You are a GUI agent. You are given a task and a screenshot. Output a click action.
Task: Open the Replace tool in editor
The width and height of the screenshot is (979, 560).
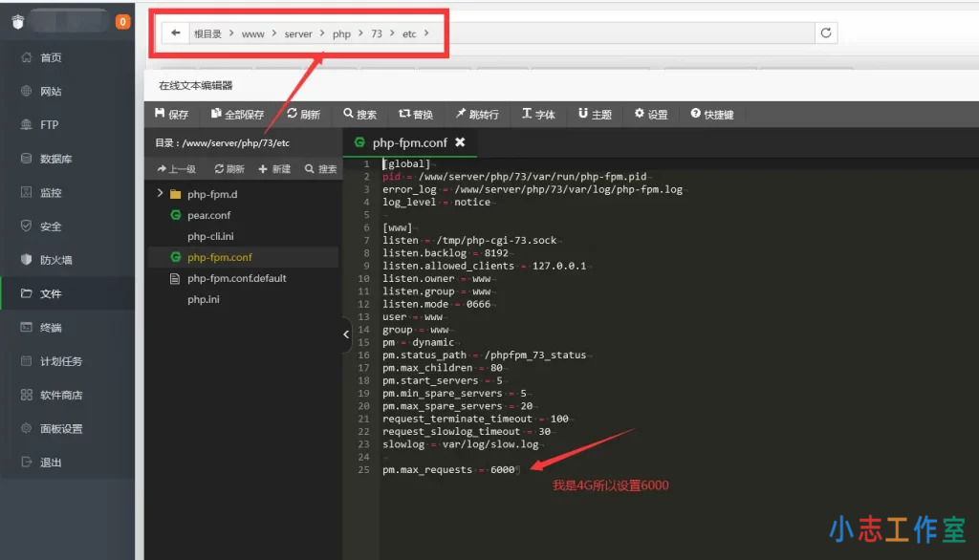pos(416,115)
